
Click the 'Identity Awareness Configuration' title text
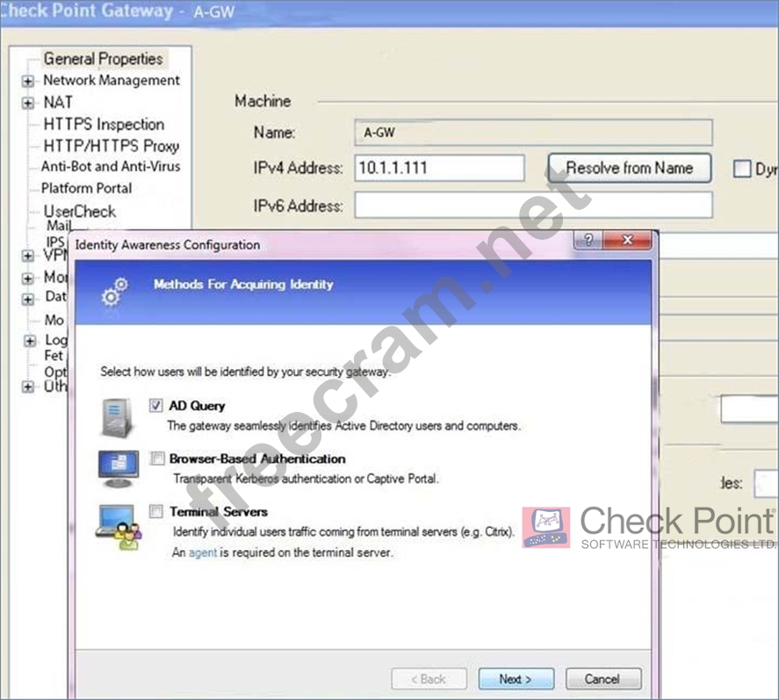pyautogui.click(x=168, y=245)
